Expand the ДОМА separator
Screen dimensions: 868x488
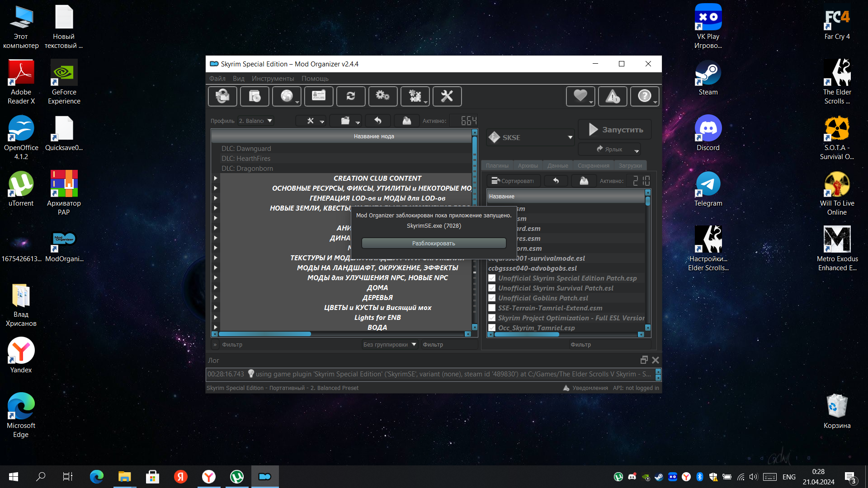click(216, 288)
